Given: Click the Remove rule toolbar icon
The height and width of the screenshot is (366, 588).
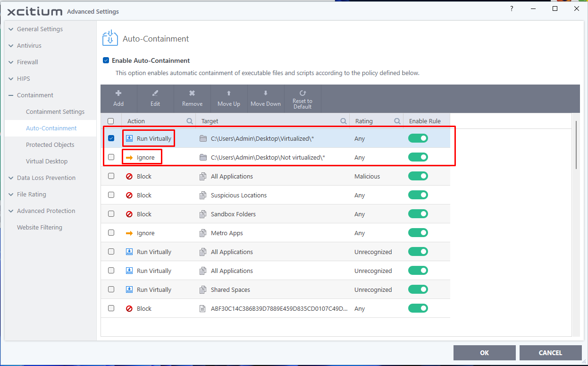Looking at the screenshot, I should click(x=192, y=94).
